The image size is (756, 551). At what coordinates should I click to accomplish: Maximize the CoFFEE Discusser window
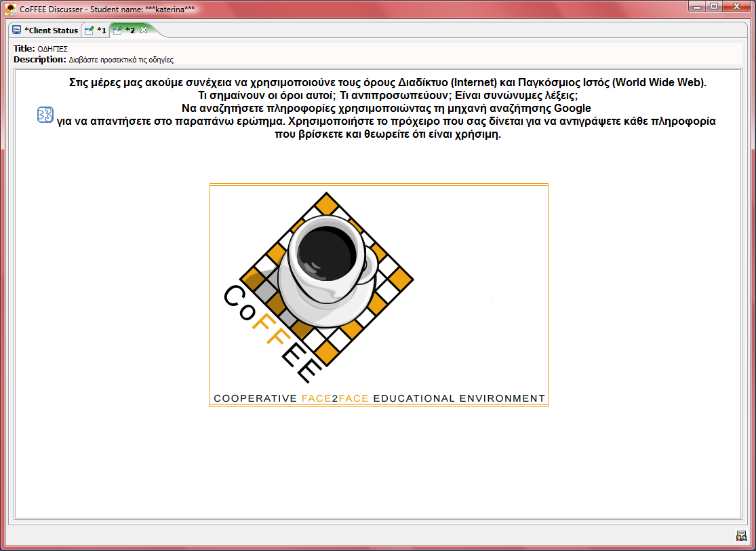coord(714,7)
